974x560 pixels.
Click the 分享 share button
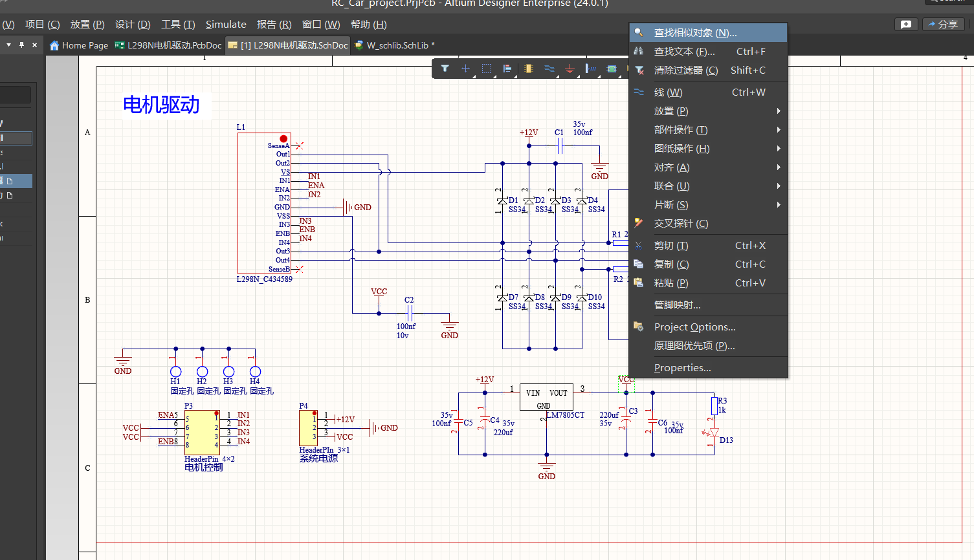(x=944, y=24)
